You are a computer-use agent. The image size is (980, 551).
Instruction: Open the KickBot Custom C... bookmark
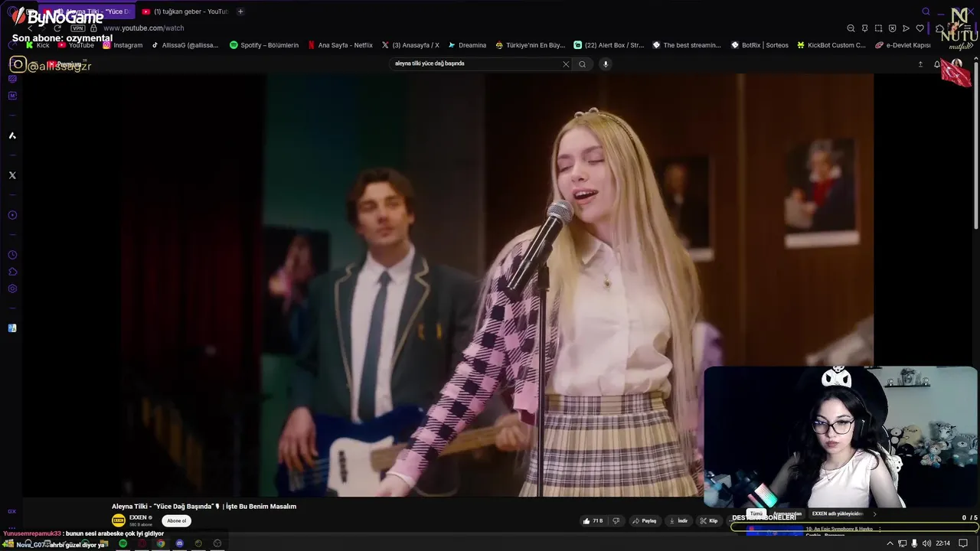[x=831, y=45]
